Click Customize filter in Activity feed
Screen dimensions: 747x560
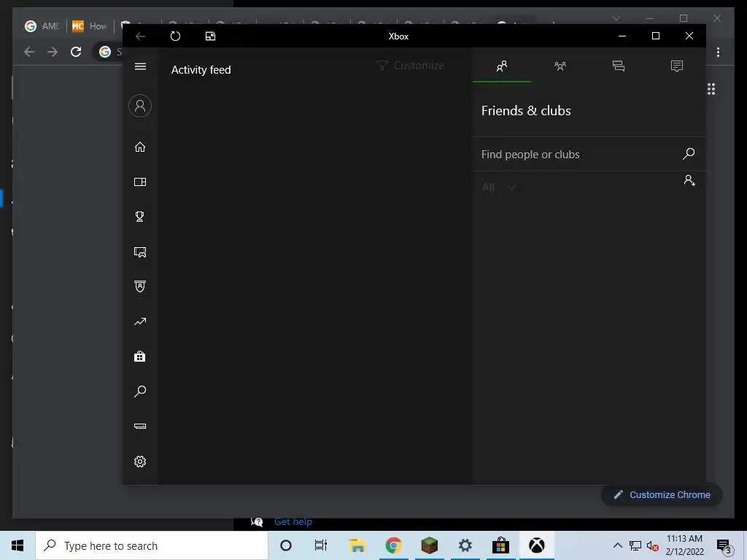pyautogui.click(x=410, y=66)
